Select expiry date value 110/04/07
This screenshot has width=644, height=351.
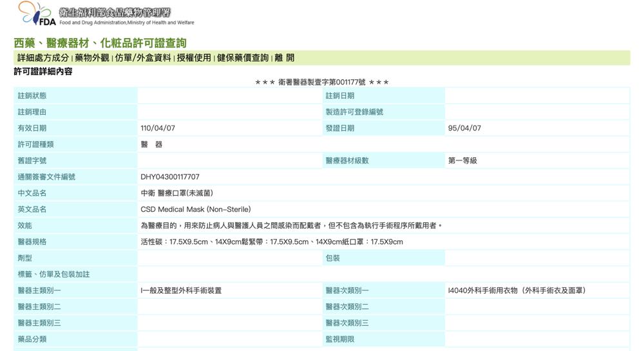click(x=158, y=128)
